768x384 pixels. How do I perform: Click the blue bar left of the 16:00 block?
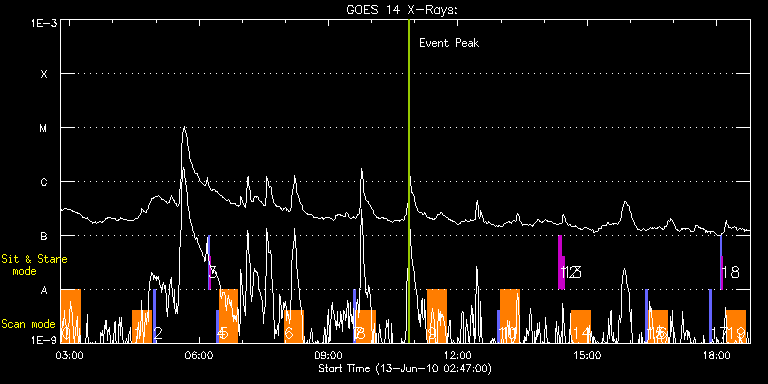[647, 316]
